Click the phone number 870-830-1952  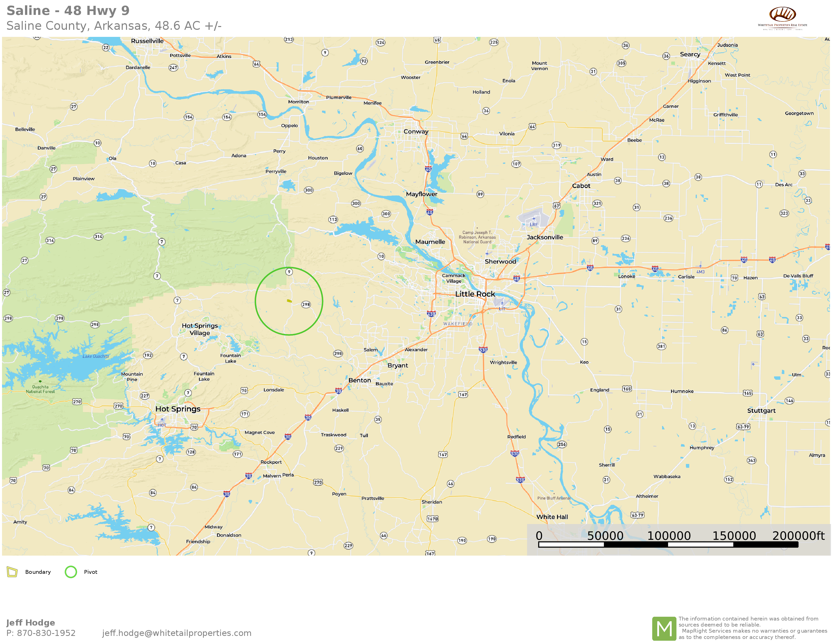point(46,633)
